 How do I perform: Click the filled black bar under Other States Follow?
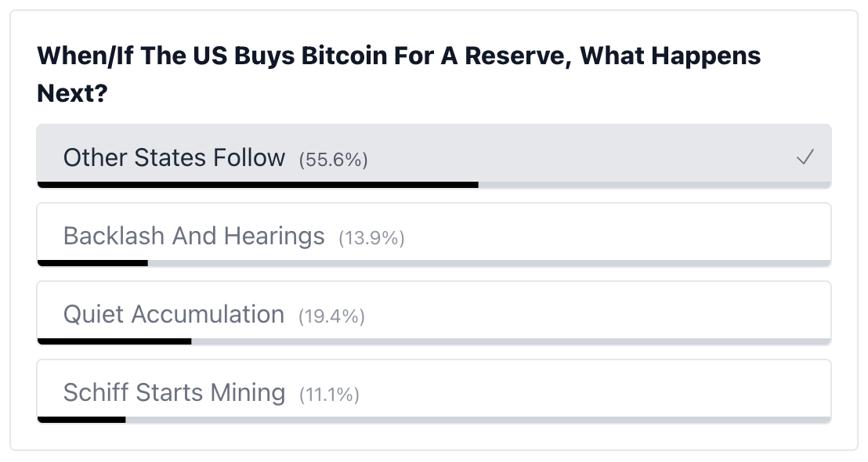coord(258,185)
